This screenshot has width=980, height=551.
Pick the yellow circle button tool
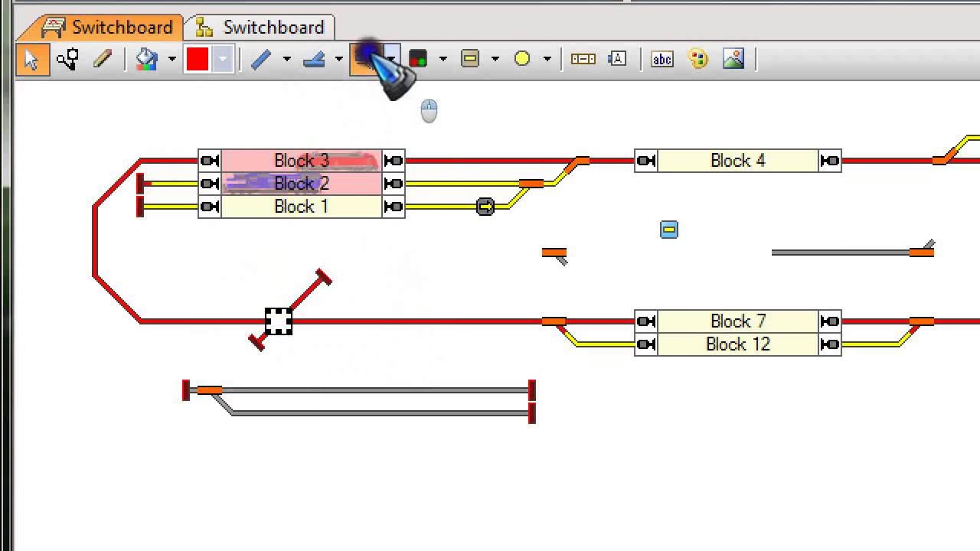point(522,59)
